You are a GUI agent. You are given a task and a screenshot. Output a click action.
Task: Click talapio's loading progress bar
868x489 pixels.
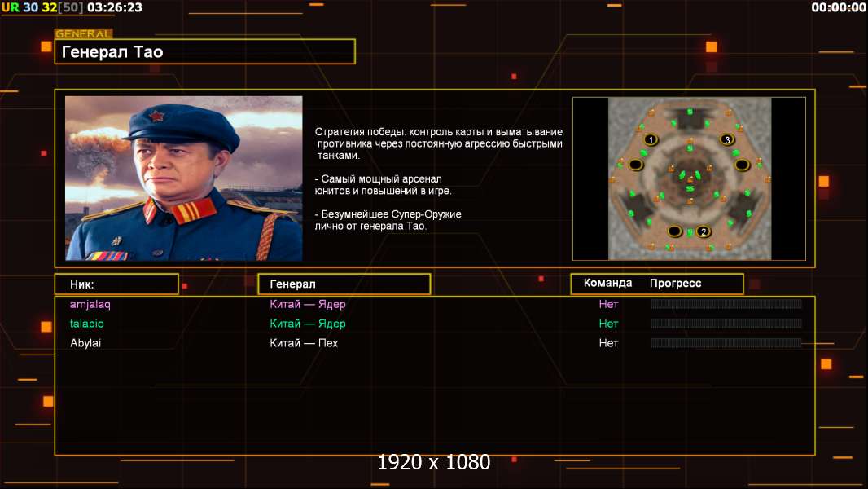pyautogui.click(x=726, y=323)
